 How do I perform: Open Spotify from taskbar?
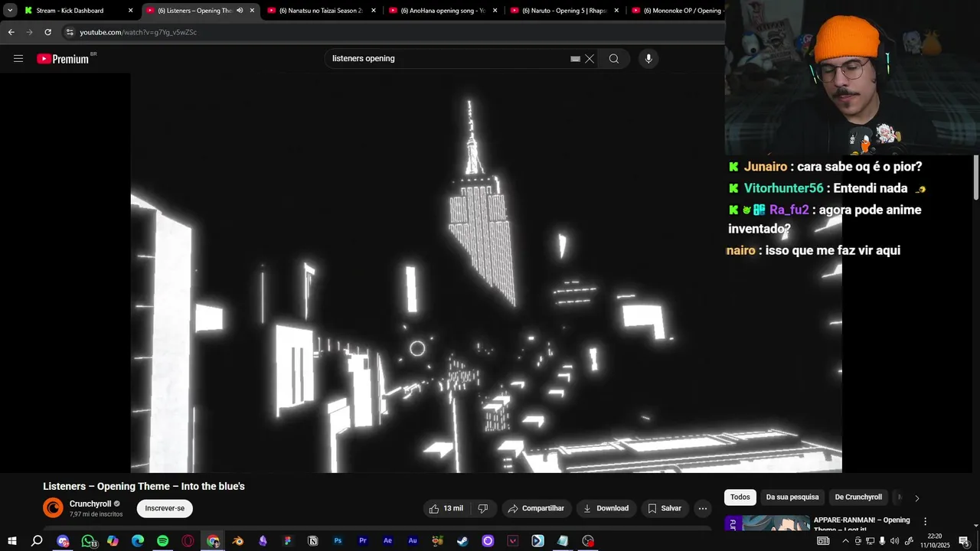(162, 541)
